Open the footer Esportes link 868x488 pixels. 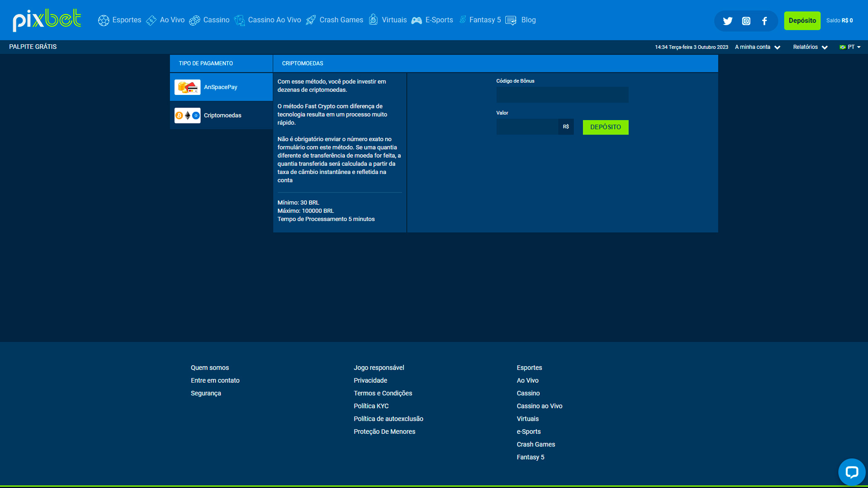529,368
